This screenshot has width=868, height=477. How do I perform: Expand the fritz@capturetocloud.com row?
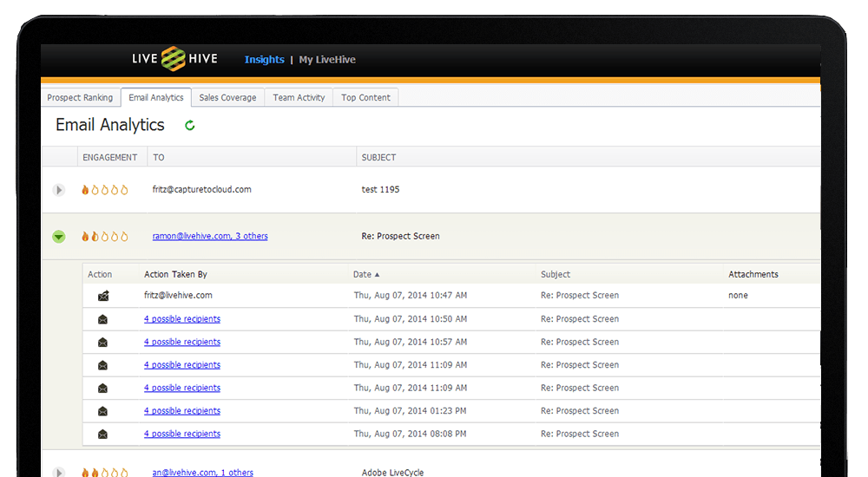59,190
